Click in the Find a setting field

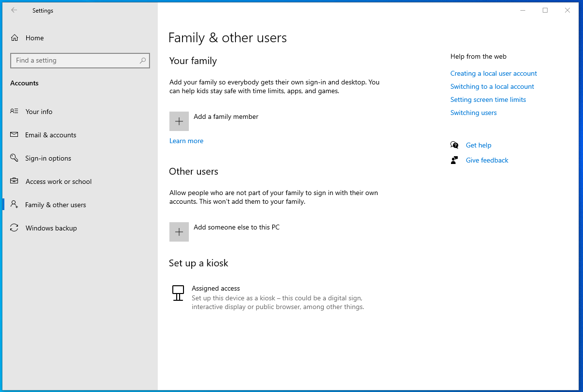click(x=80, y=61)
